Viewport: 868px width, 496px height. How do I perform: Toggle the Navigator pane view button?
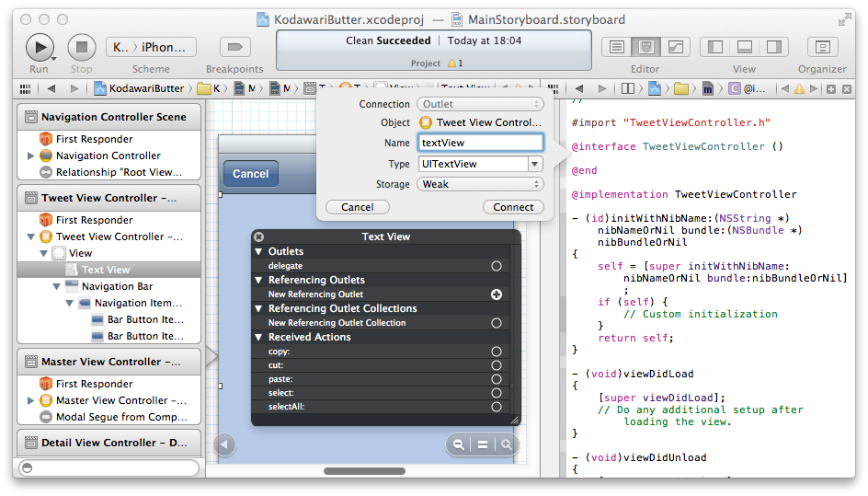coord(714,47)
